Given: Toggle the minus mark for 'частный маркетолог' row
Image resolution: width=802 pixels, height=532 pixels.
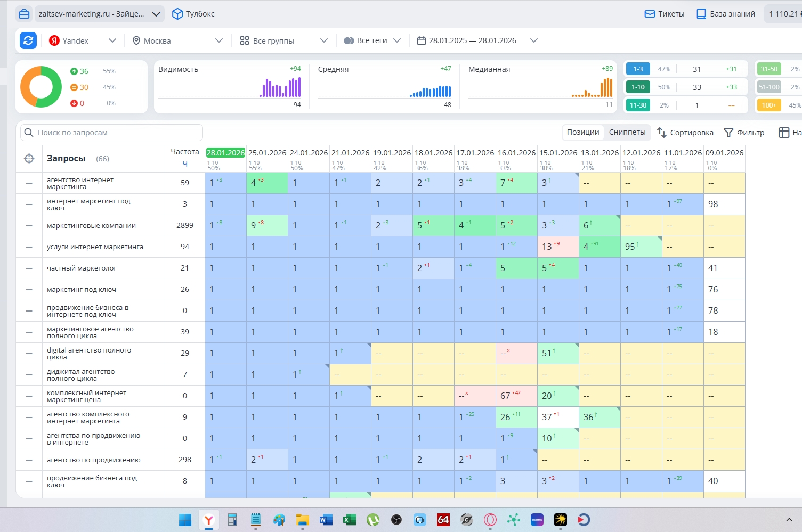Looking at the screenshot, I should pyautogui.click(x=29, y=268).
